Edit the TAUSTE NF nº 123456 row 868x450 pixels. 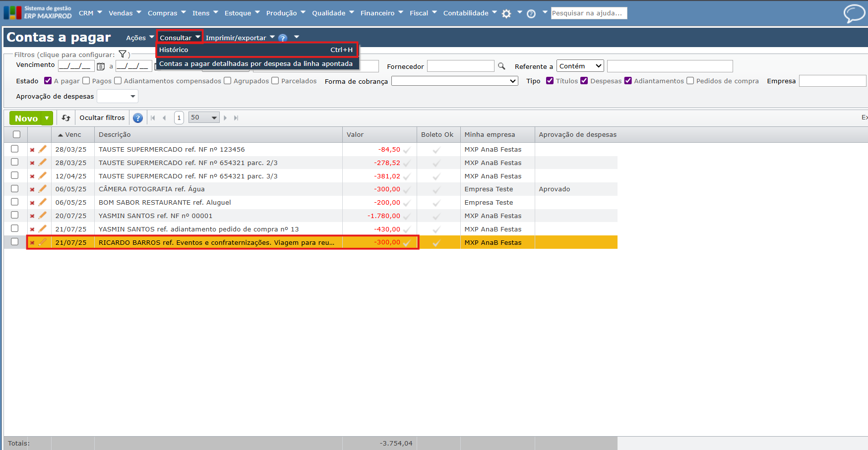coord(43,149)
